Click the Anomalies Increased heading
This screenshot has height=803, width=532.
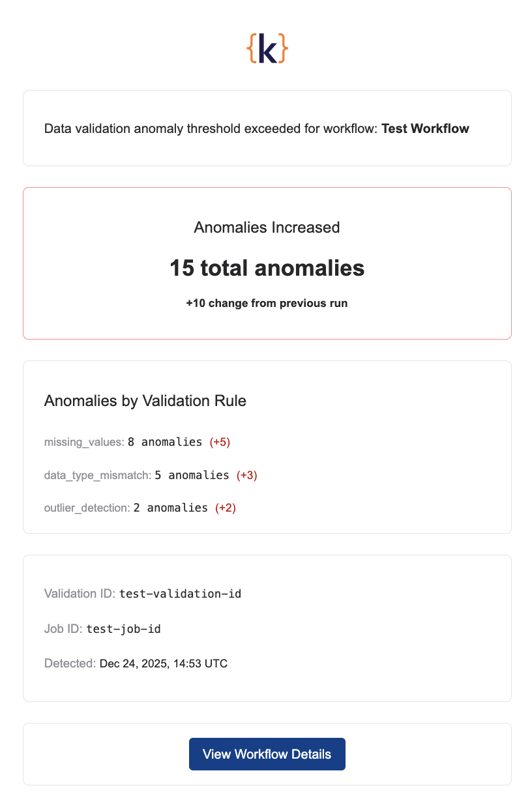(x=267, y=227)
